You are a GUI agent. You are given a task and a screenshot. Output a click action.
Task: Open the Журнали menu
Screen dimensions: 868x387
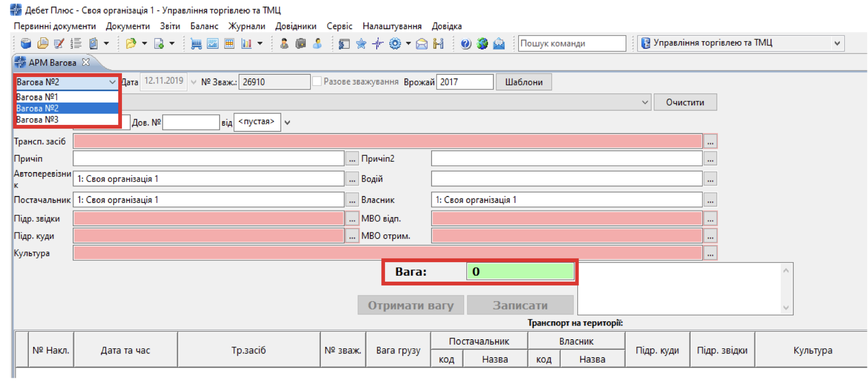pyautogui.click(x=247, y=26)
